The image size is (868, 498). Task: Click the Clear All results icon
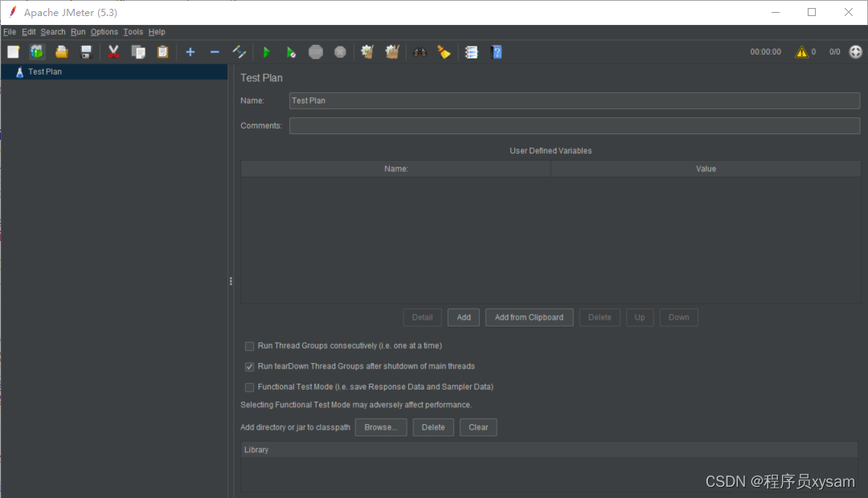(392, 52)
